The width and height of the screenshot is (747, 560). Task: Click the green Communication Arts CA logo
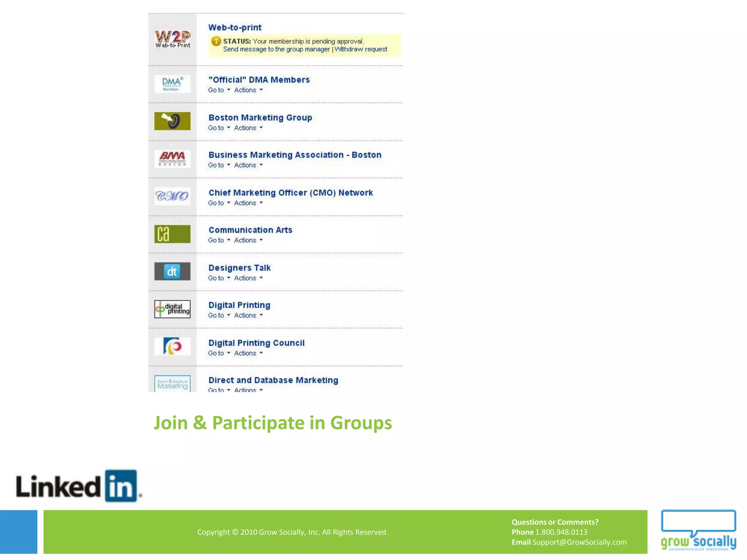pyautogui.click(x=172, y=234)
